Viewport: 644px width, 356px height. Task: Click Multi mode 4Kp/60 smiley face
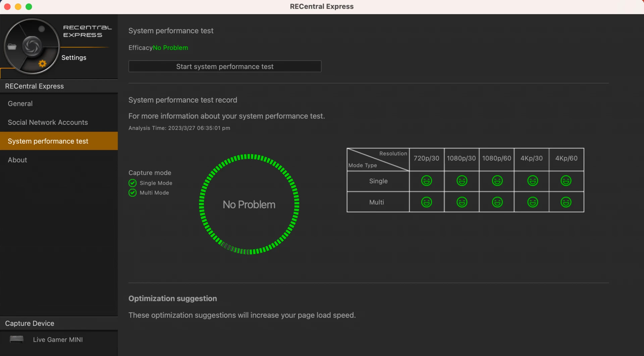tap(566, 202)
